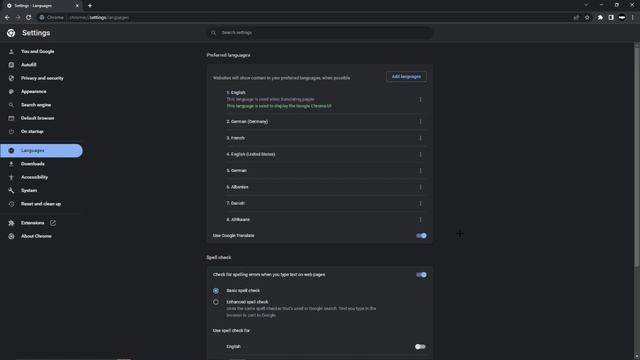Go back using the back arrow
This screenshot has width=640, height=360.
[x=7, y=18]
